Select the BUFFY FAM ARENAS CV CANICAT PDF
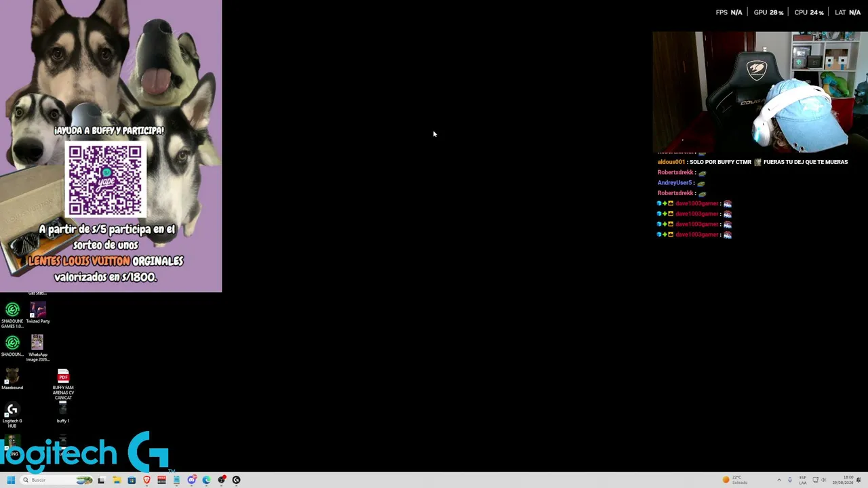This screenshot has height=488, width=868. (63, 384)
